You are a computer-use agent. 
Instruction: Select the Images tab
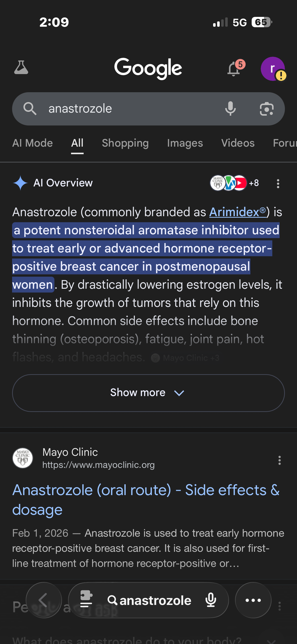[185, 143]
